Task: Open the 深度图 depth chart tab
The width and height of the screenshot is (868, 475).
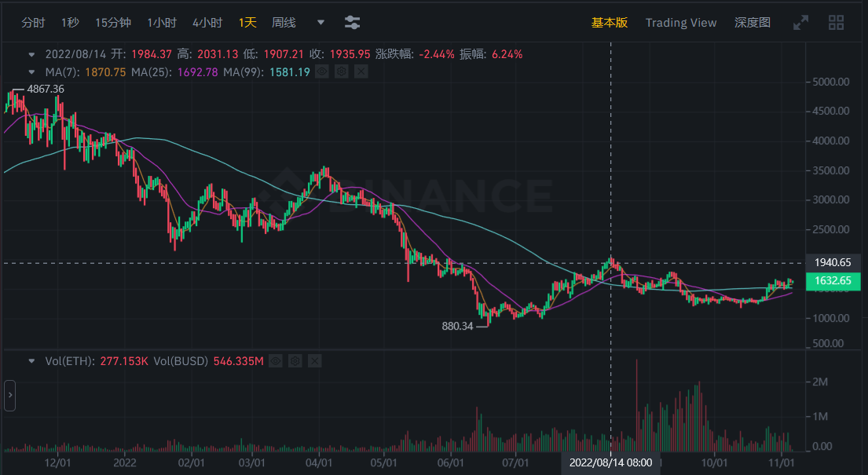Action: tap(751, 23)
